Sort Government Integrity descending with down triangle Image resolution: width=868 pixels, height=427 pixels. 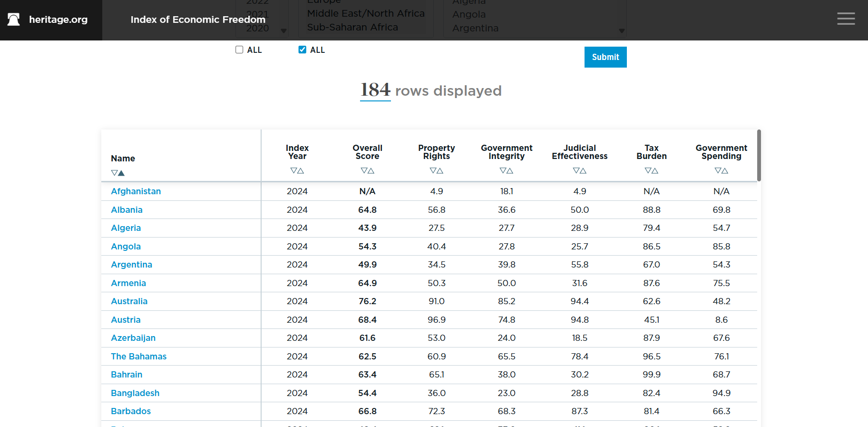[x=503, y=170]
